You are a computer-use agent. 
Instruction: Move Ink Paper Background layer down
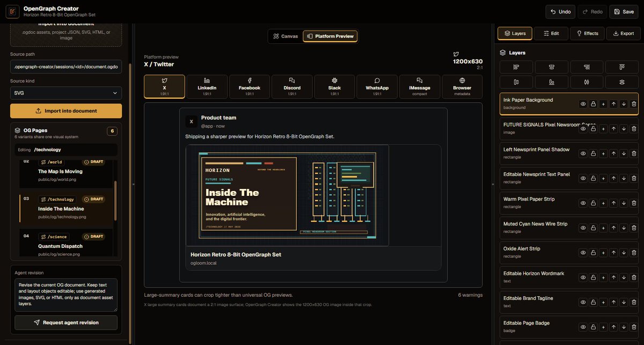coord(624,104)
